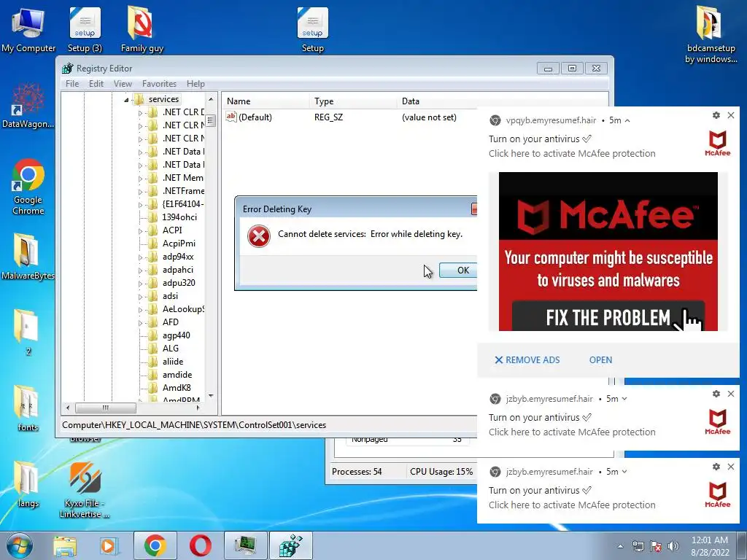Click the tree horizontal scrollbar thumb
Image resolution: width=747 pixels, height=560 pixels.
(x=105, y=408)
